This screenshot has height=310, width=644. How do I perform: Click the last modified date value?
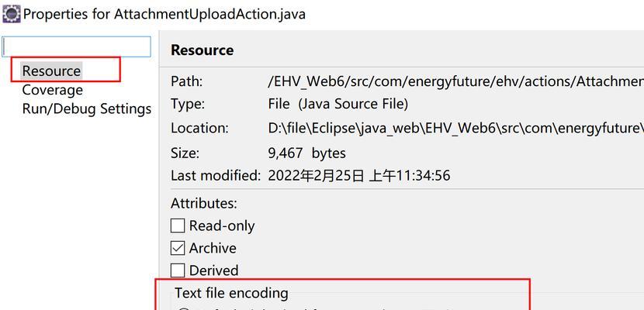click(359, 175)
